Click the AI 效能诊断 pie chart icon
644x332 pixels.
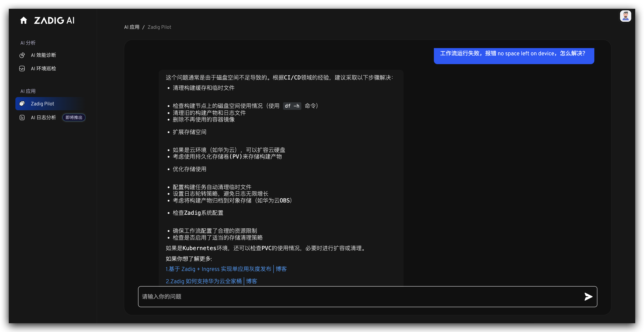22,55
